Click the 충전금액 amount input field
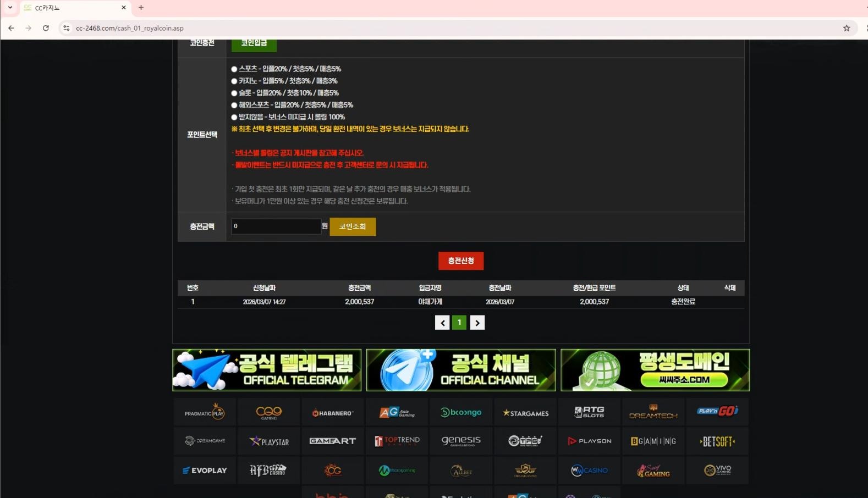868x498 pixels. (x=276, y=226)
